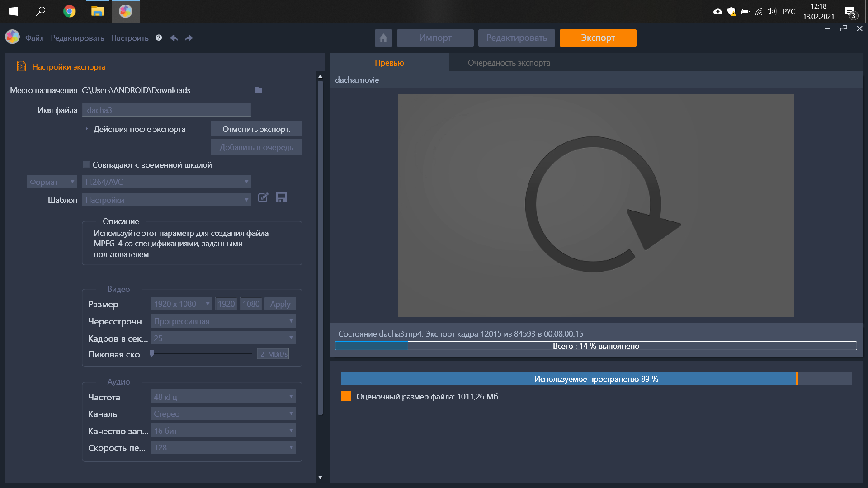Click the OneDrive cloud tray icon
Screen dimensions: 868x488
click(x=717, y=11)
